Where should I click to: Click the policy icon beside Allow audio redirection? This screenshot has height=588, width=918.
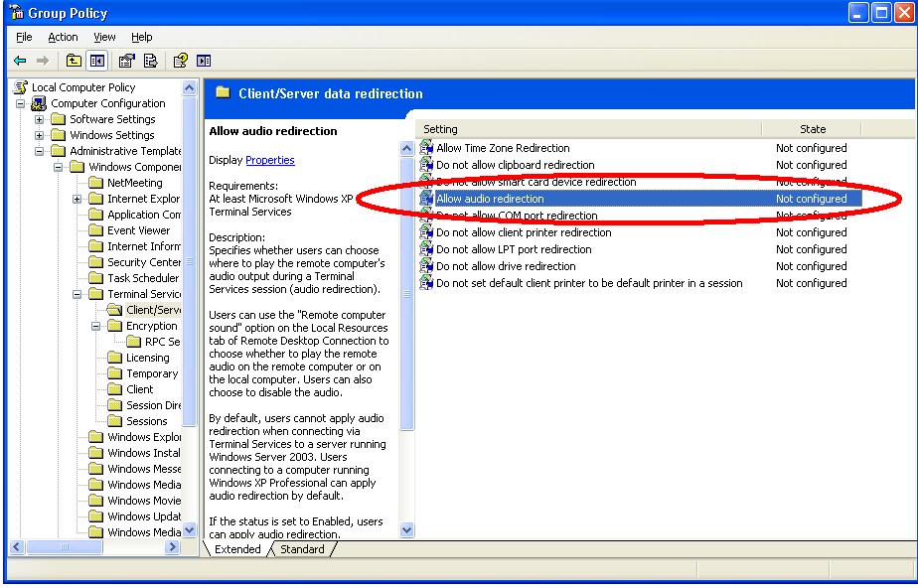pos(426,199)
